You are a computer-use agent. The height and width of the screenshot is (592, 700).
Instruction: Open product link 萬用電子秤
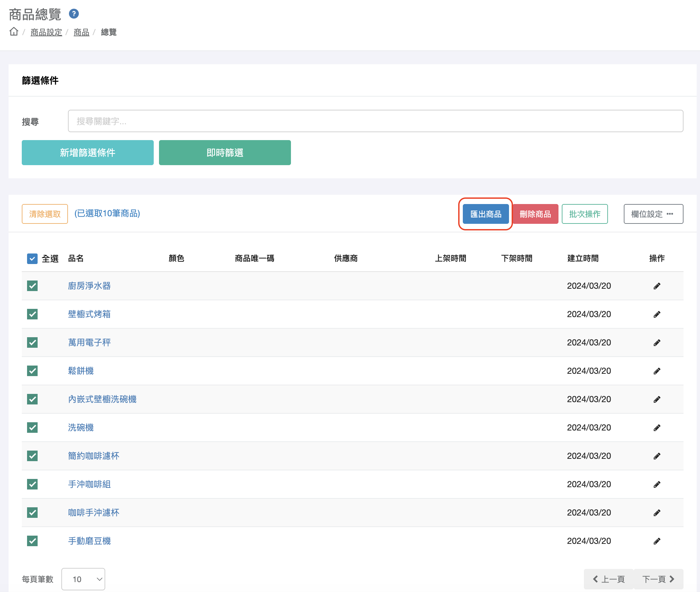point(89,343)
